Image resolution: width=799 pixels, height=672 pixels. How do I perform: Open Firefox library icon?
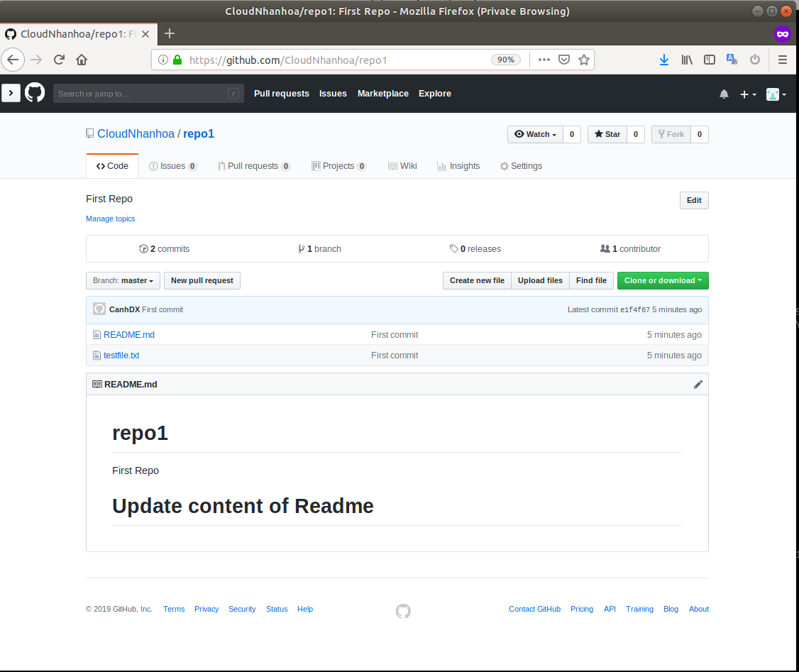pos(687,60)
